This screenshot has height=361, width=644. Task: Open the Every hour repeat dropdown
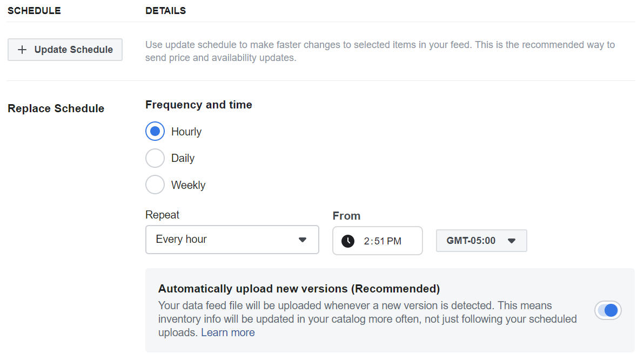click(232, 240)
